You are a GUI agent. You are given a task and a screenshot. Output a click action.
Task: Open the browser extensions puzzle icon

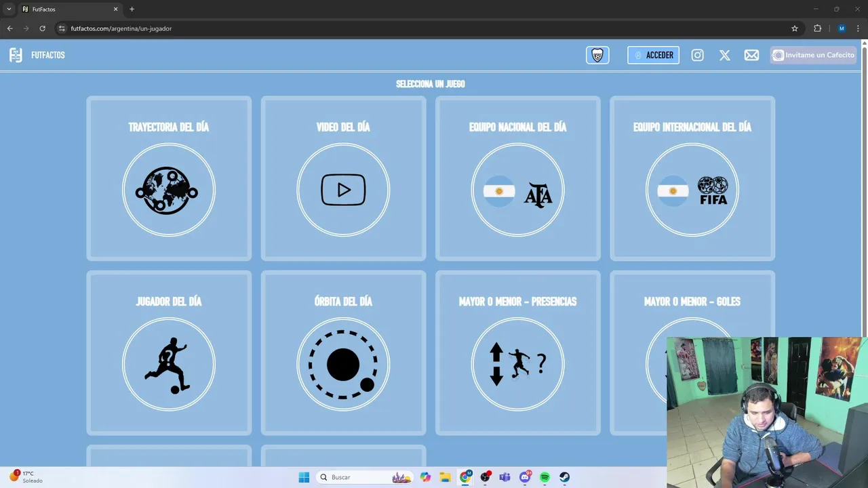817,28
